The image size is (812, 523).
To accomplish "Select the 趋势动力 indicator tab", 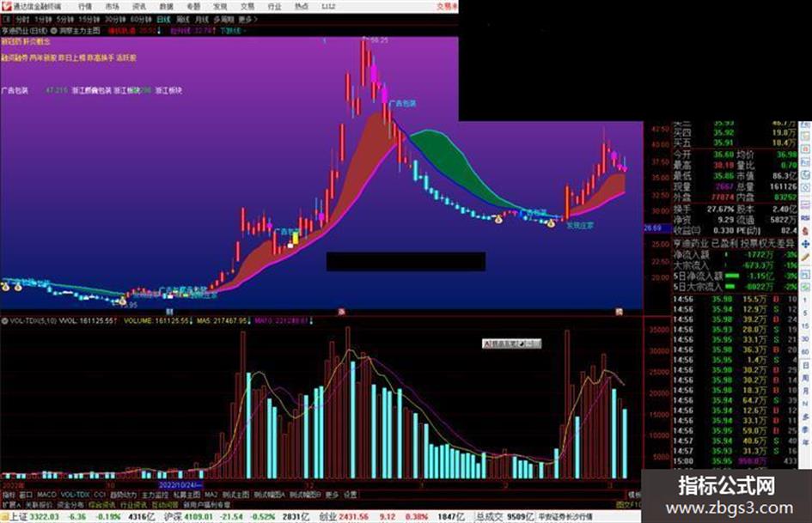I will [x=123, y=495].
